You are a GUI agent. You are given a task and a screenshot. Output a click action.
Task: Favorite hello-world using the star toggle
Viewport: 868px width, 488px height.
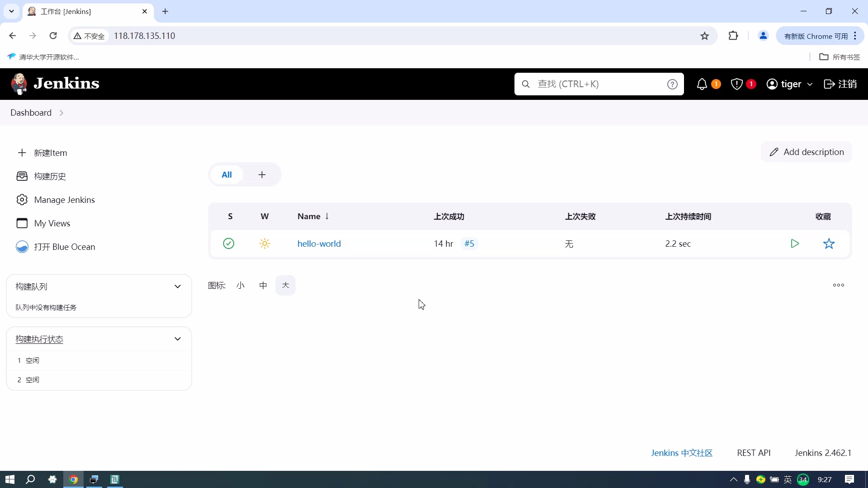(829, 244)
